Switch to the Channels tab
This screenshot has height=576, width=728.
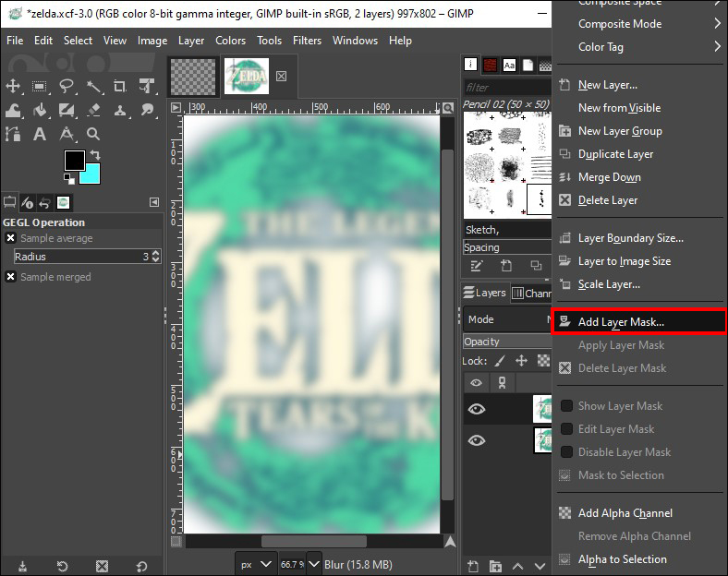(x=531, y=294)
